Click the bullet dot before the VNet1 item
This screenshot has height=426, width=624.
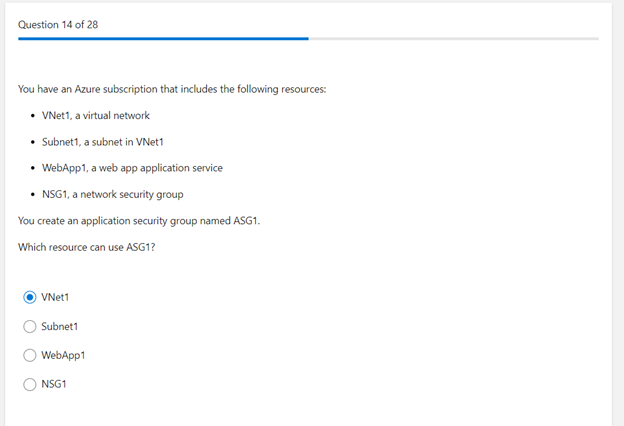(33, 116)
